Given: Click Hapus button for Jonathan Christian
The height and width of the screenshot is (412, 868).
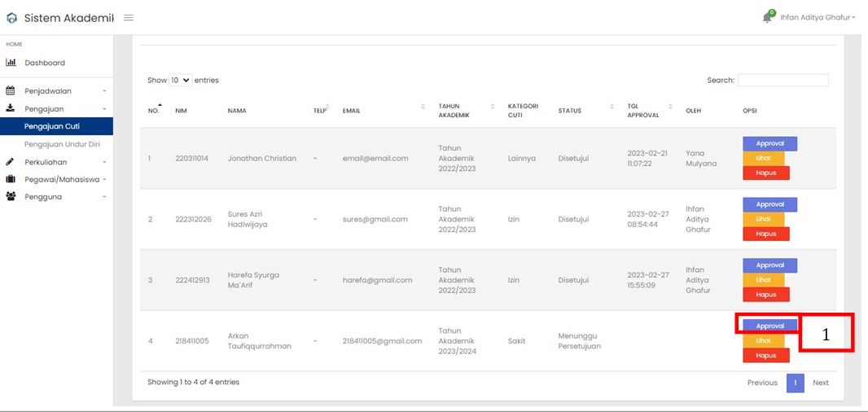Looking at the screenshot, I should tap(765, 173).
